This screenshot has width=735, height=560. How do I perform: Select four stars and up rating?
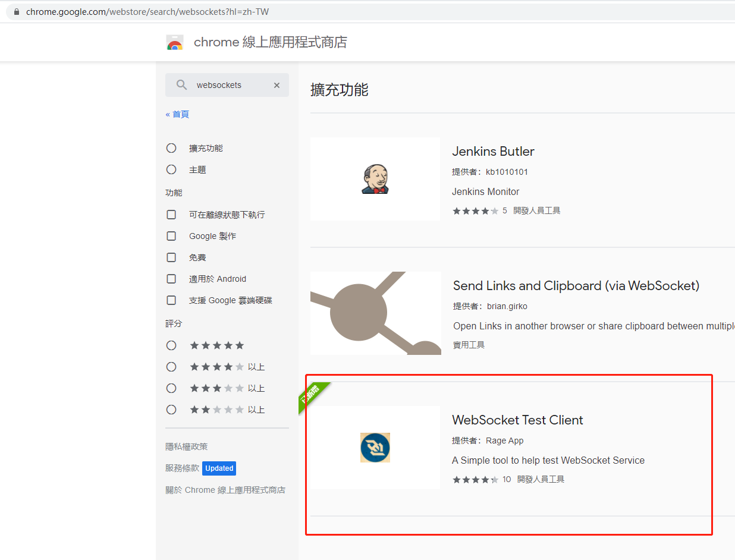pyautogui.click(x=171, y=367)
